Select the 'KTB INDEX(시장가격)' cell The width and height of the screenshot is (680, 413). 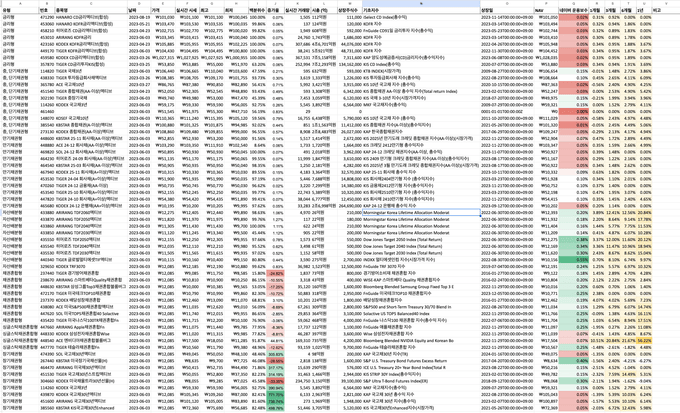421,71
